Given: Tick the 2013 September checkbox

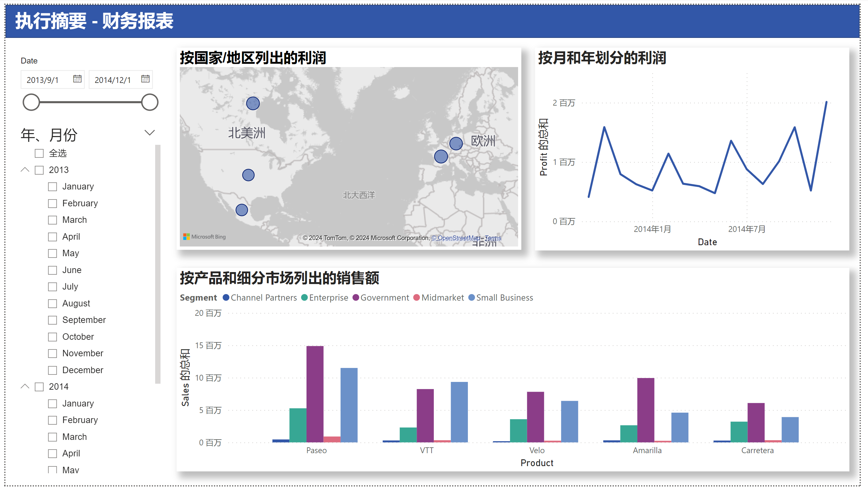Looking at the screenshot, I should (x=52, y=320).
